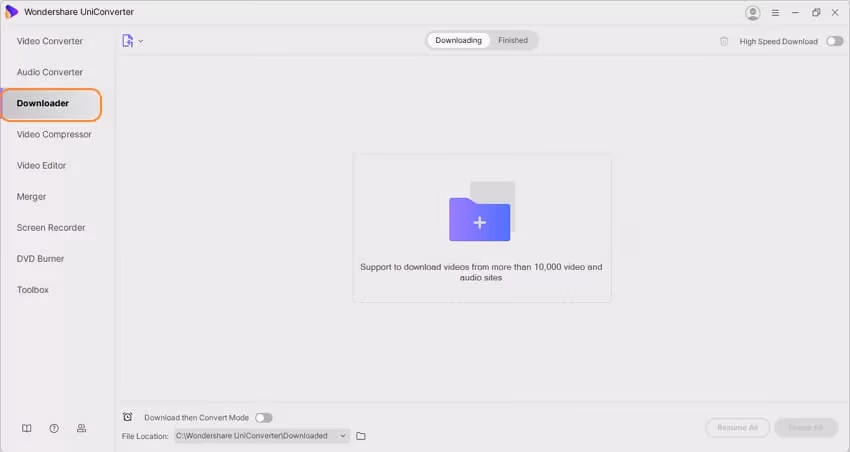Viewport: 850px width, 452px height.
Task: Open the output folder icon
Action: point(361,436)
